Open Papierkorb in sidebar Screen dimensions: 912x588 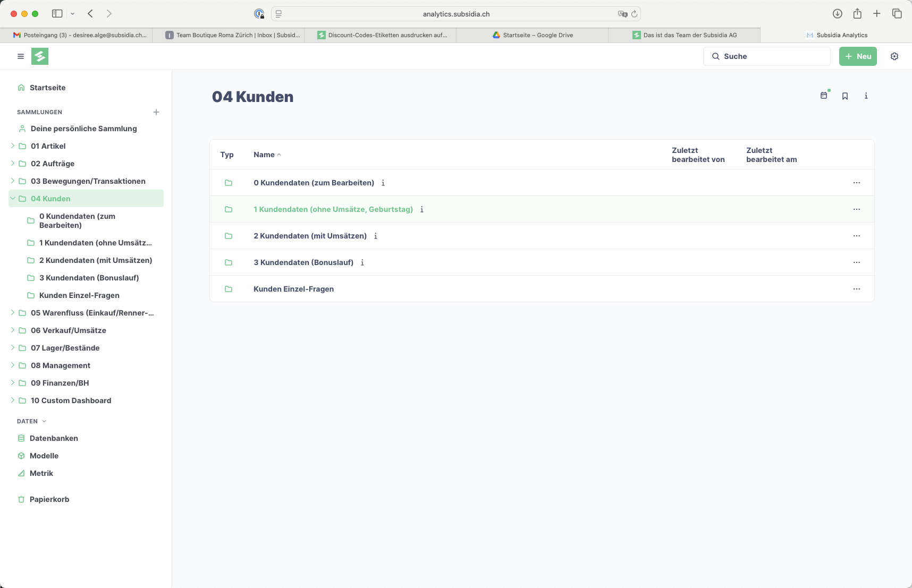(x=49, y=499)
